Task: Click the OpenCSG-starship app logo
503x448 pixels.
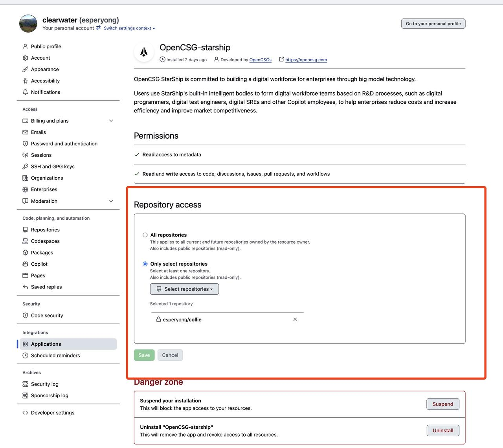Action: pyautogui.click(x=144, y=51)
